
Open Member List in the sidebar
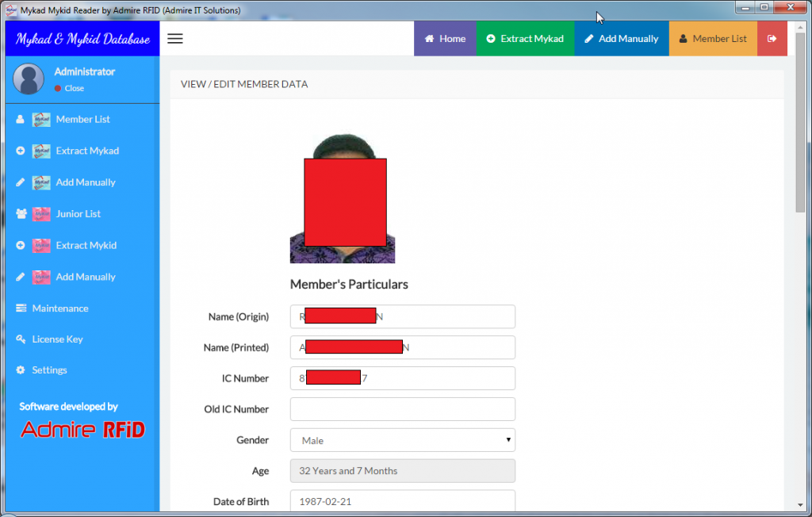point(82,120)
